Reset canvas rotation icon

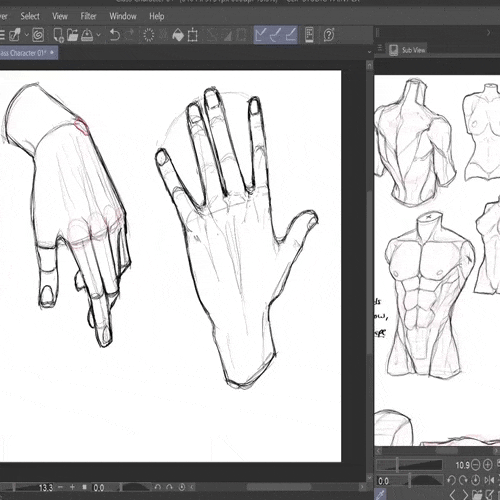[x=182, y=487]
